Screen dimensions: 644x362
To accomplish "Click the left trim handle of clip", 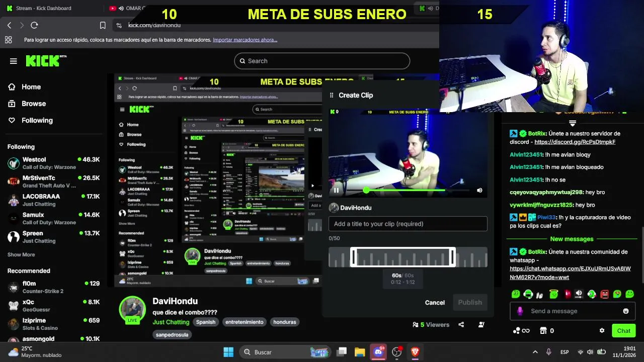I will (353, 257).
